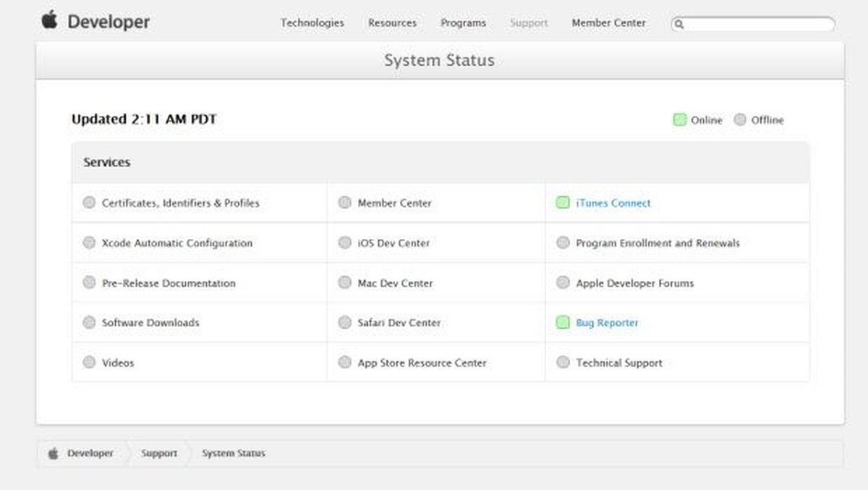Click the Mac Dev Center text

pos(396,283)
